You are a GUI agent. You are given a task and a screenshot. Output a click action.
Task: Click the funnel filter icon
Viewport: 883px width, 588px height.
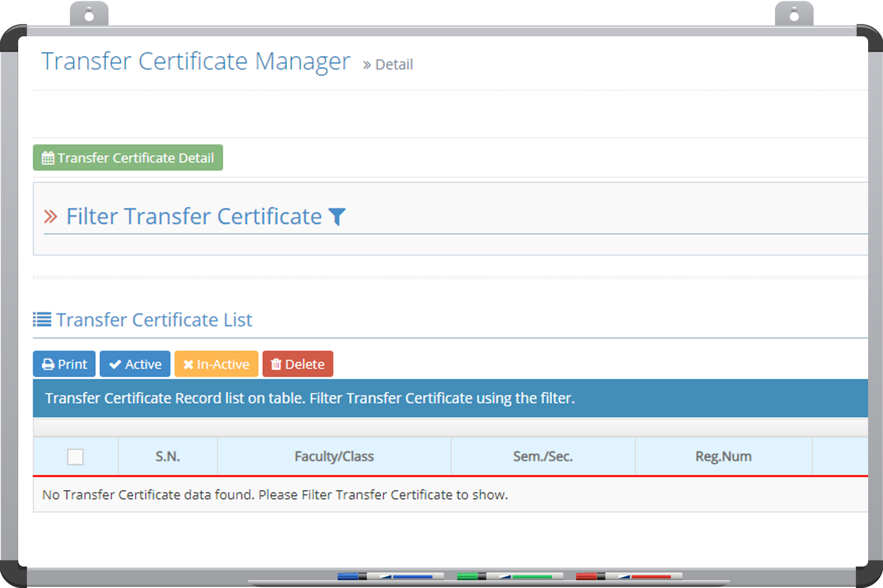click(x=337, y=217)
